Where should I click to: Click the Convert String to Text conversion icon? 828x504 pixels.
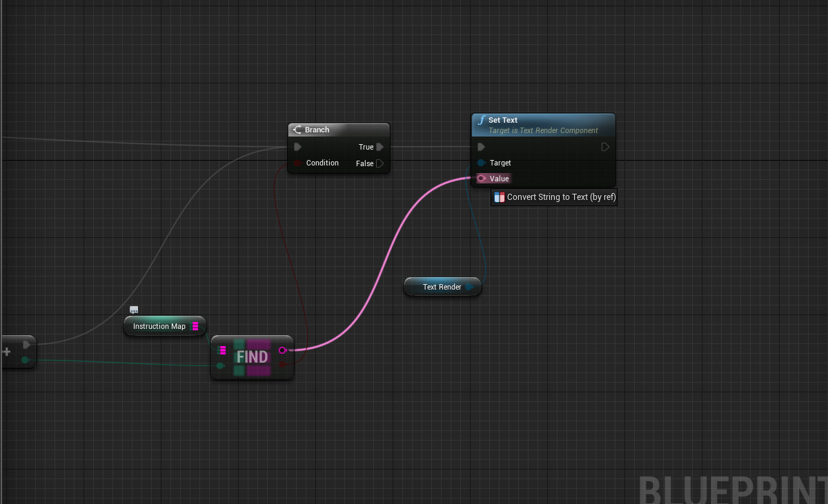[500, 197]
